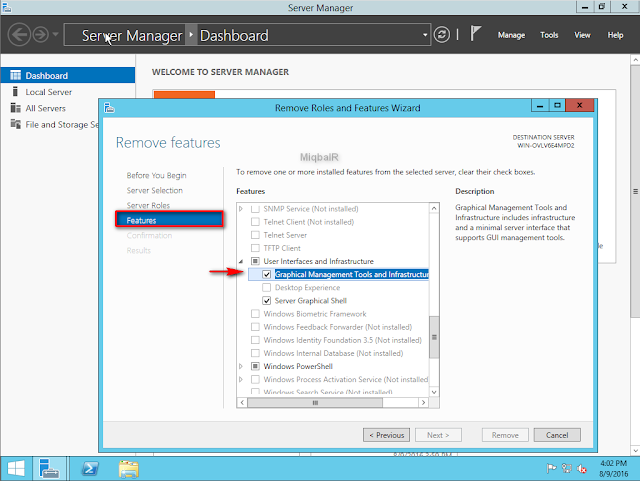
Task: Click the horizontal scroll left arrow
Action: [242, 403]
